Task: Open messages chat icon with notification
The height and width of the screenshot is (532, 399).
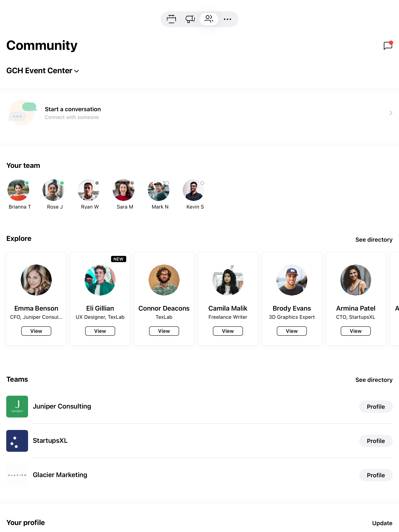Action: coord(388,45)
